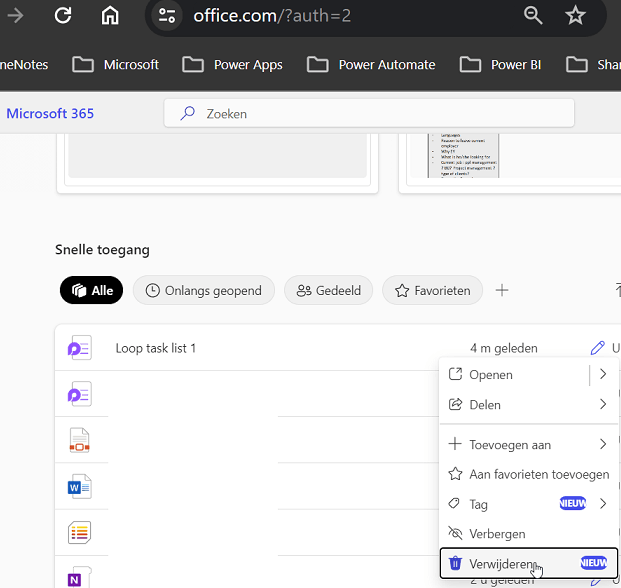
Task: Click the OneNote notebook file icon
Action: click(80, 577)
